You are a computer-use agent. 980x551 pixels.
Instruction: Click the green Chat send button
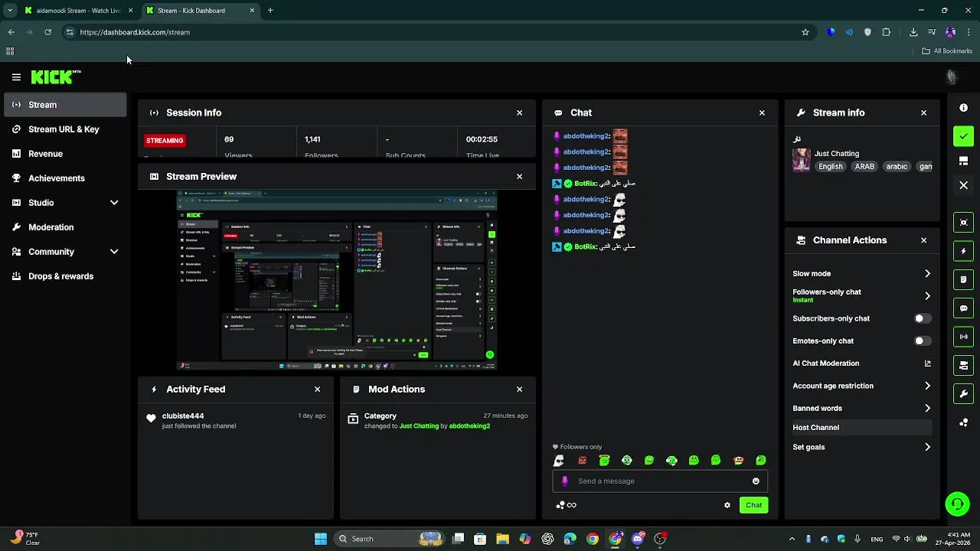tap(753, 505)
